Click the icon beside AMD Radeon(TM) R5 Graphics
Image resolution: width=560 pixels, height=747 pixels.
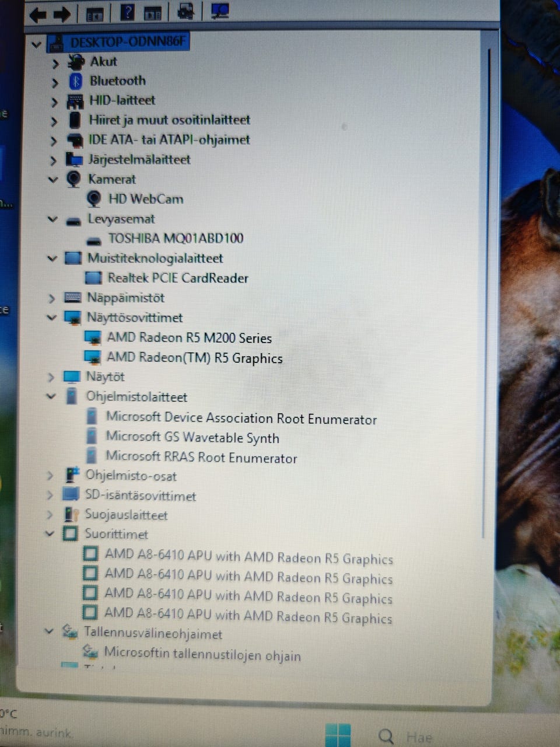coord(92,357)
